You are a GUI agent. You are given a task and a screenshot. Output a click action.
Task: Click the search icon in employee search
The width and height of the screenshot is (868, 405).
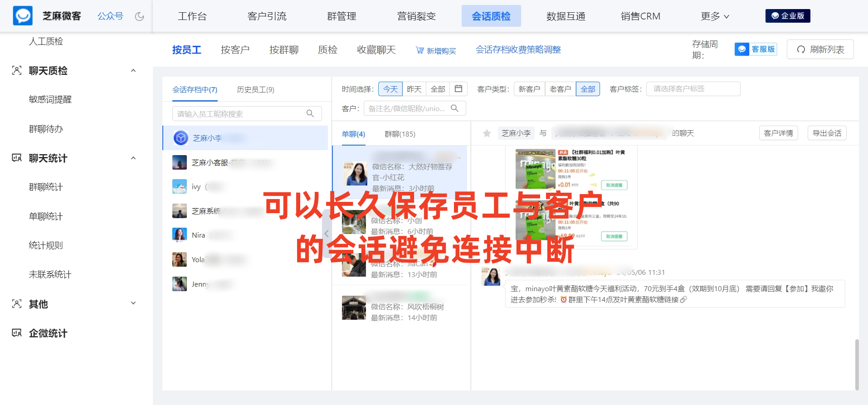click(310, 113)
